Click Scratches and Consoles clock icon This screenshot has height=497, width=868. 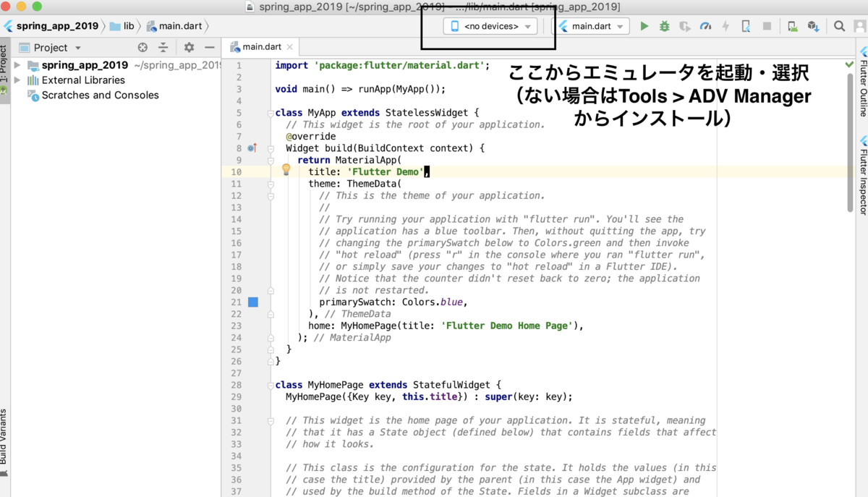pos(33,95)
